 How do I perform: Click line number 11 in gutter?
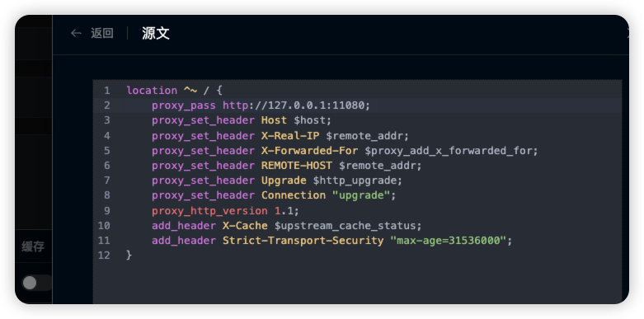pyautogui.click(x=104, y=241)
